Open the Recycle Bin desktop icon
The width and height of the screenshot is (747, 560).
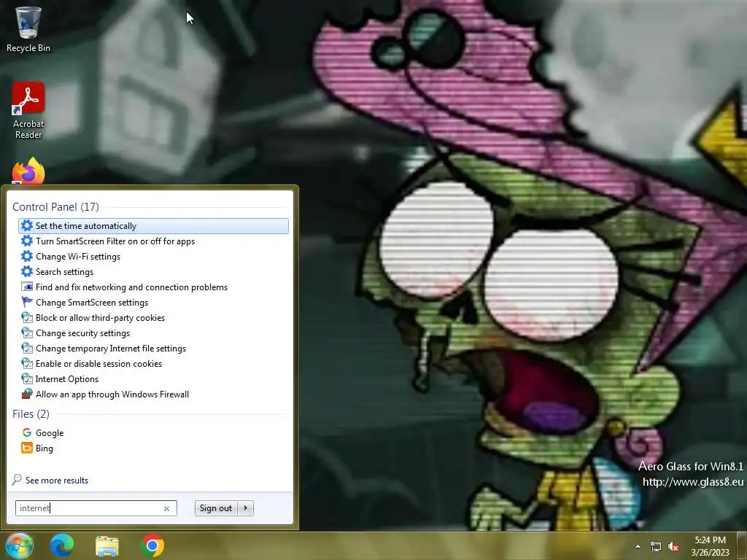click(x=28, y=29)
